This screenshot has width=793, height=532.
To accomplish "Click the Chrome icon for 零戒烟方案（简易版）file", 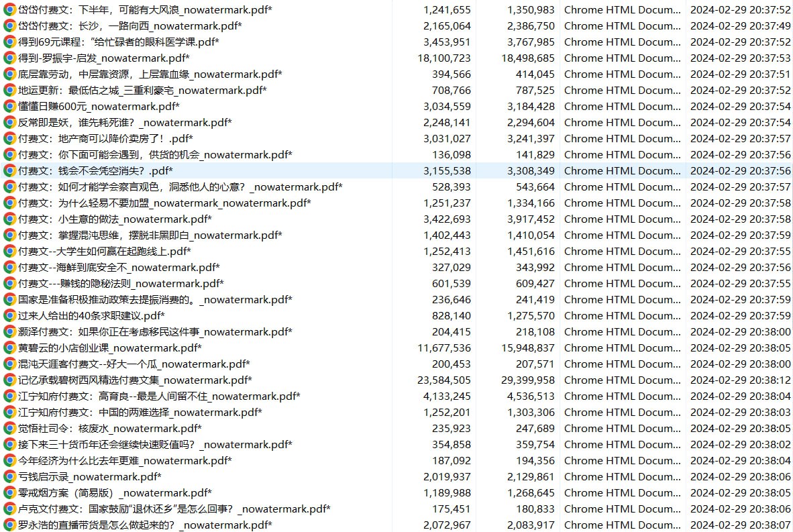I will [x=9, y=493].
